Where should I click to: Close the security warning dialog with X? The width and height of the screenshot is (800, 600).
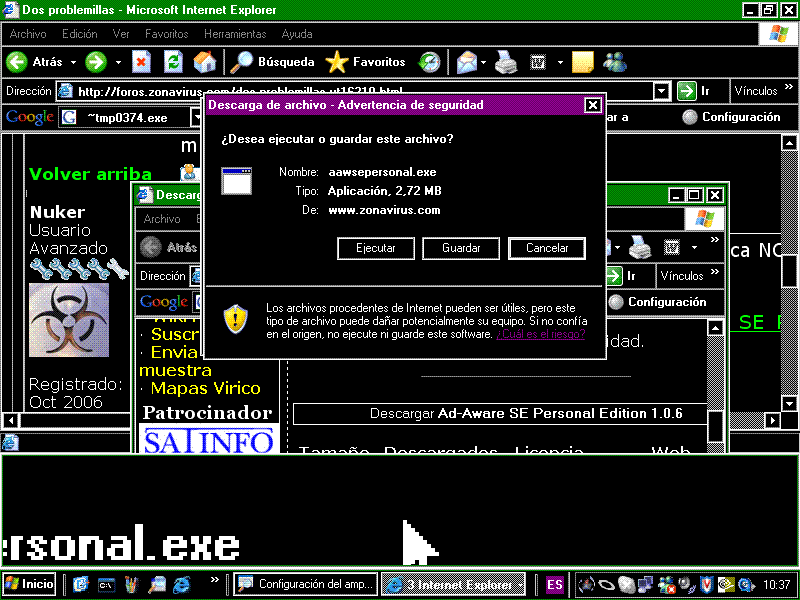tap(592, 105)
